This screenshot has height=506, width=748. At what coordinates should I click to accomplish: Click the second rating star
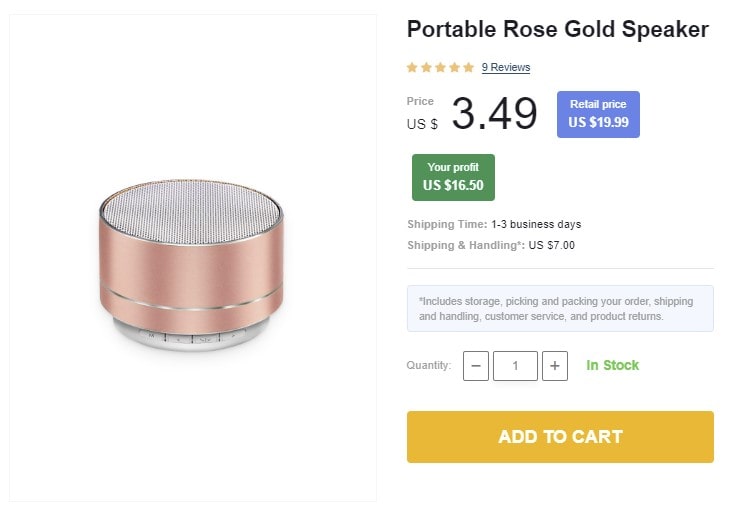(x=426, y=68)
